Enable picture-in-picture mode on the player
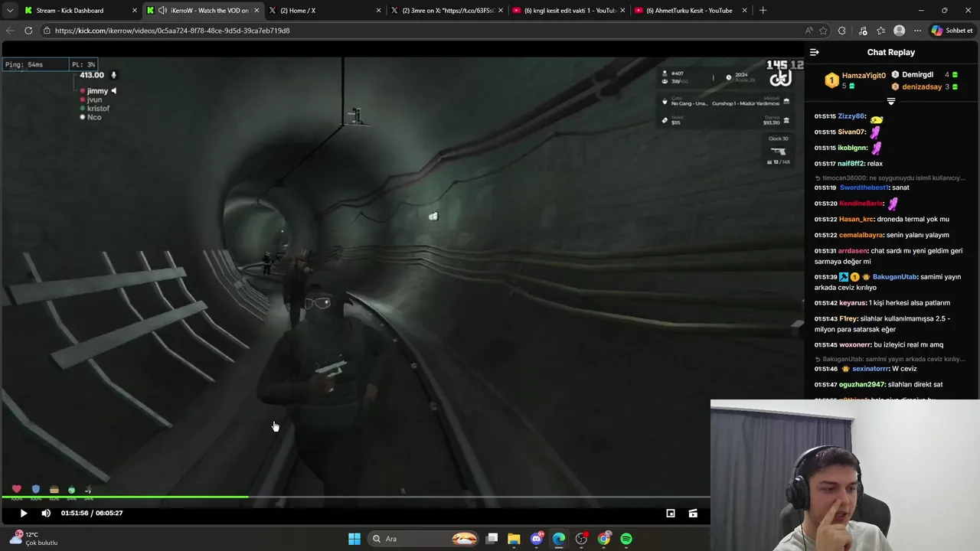980x551 pixels. coord(671,514)
